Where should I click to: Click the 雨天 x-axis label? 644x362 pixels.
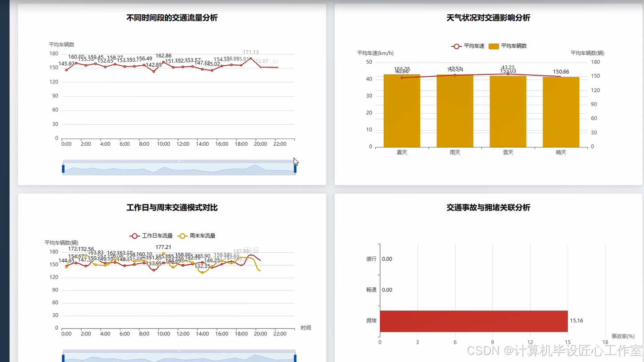(455, 153)
